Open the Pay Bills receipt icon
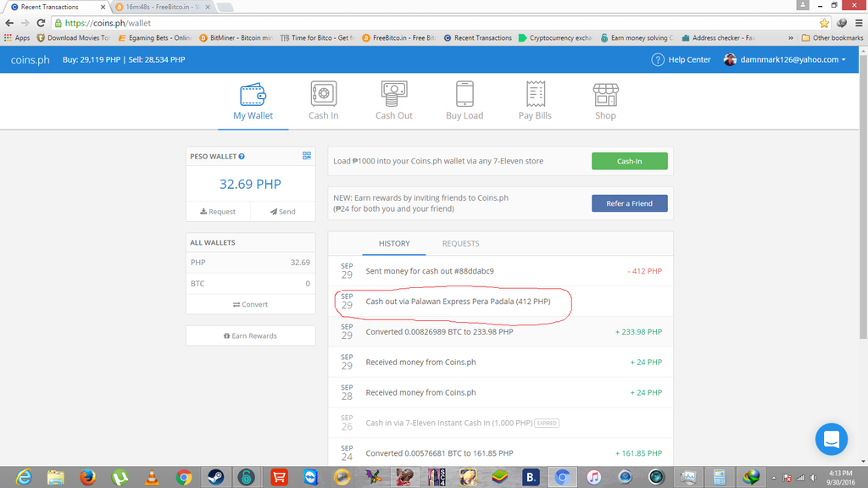The width and height of the screenshot is (868, 488). coord(535,93)
